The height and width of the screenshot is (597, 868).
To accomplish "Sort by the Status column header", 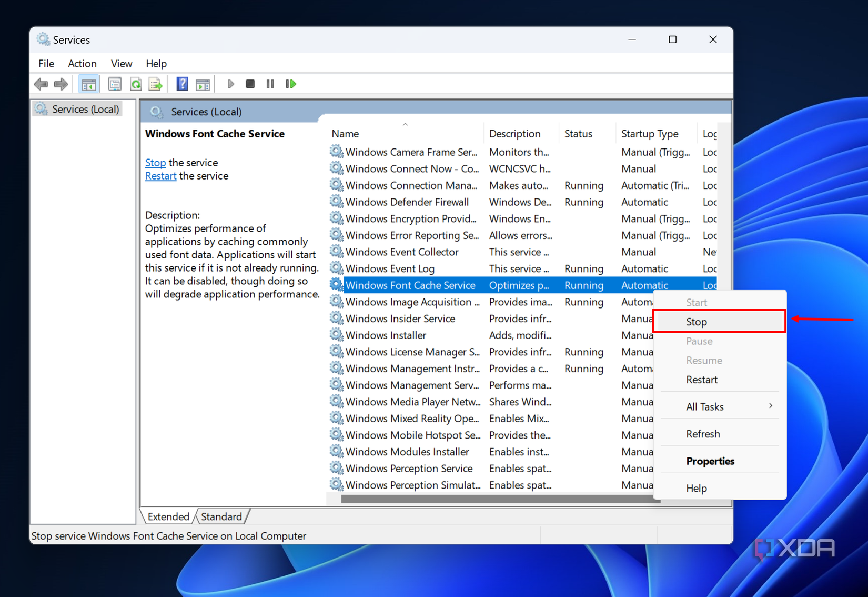I will [x=587, y=134].
